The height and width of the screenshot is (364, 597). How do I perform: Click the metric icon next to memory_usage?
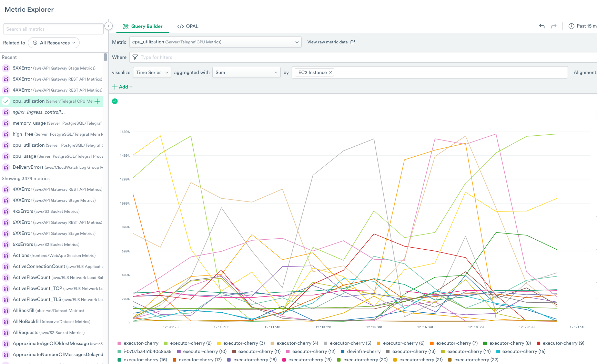(x=6, y=123)
